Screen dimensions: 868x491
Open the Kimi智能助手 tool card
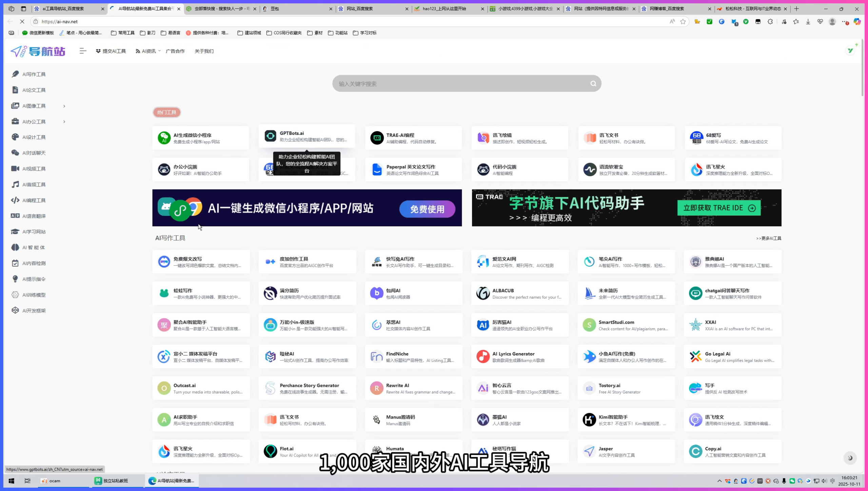pyautogui.click(x=626, y=420)
